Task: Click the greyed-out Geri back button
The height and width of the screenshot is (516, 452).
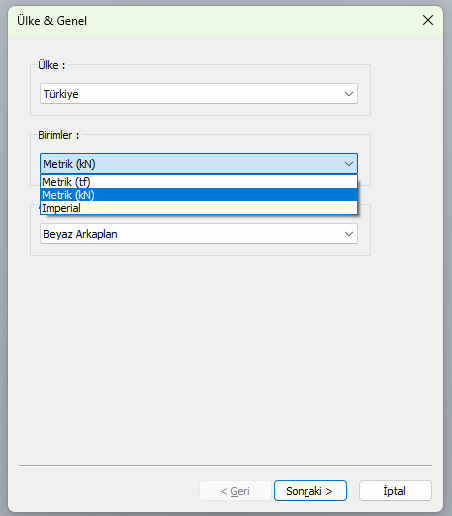Action: pyautogui.click(x=235, y=491)
